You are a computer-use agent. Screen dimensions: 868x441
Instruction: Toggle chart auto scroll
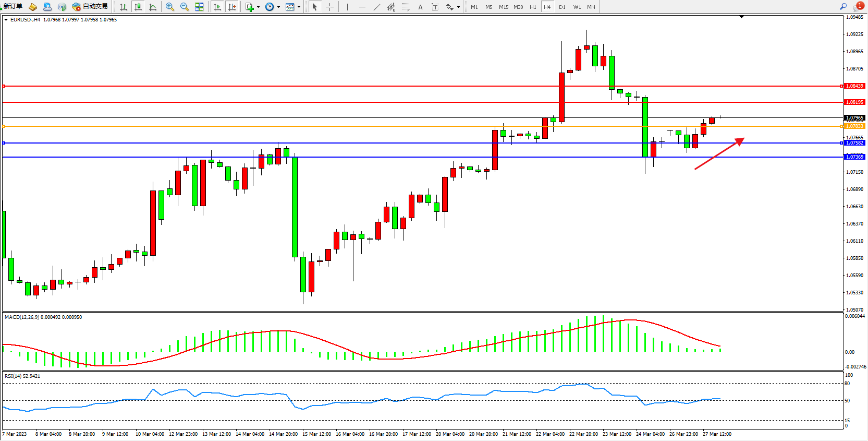(217, 7)
